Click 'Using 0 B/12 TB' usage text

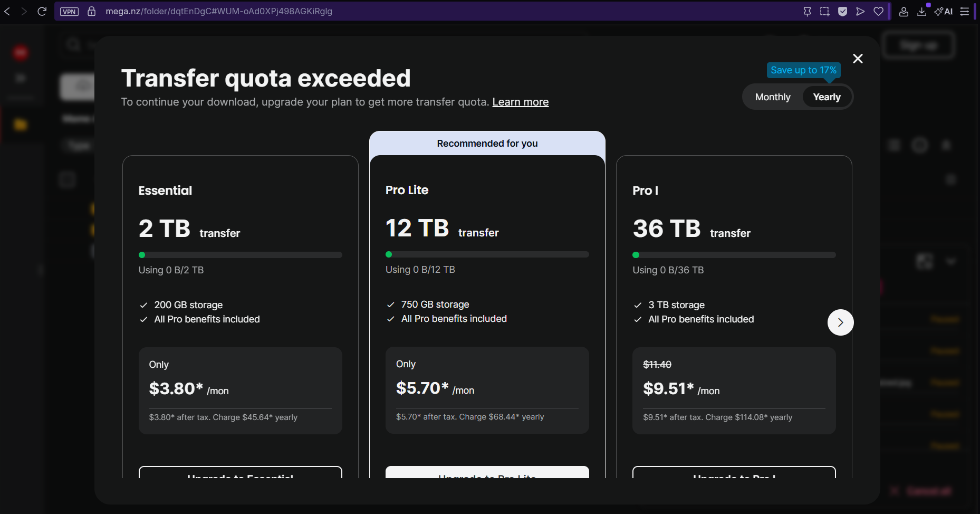coord(420,270)
